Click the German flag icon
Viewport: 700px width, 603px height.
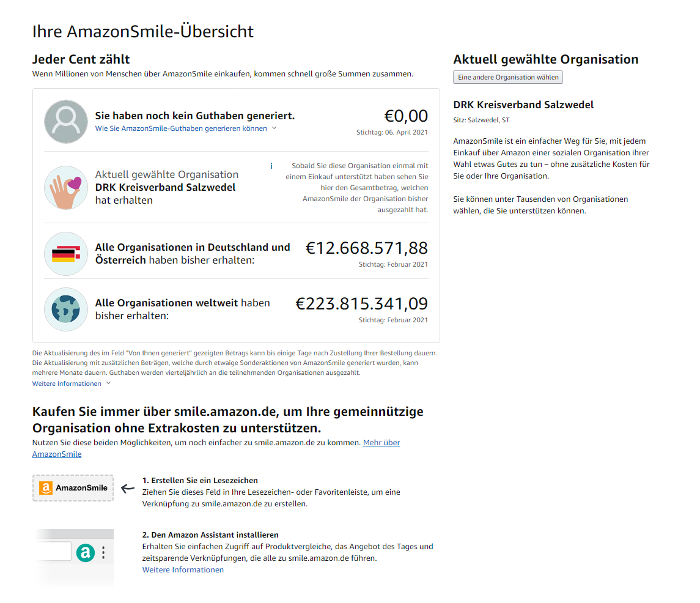tap(66, 254)
